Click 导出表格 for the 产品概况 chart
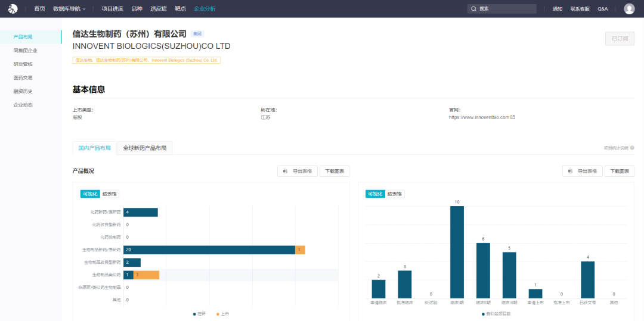This screenshot has width=644, height=321. point(298,172)
